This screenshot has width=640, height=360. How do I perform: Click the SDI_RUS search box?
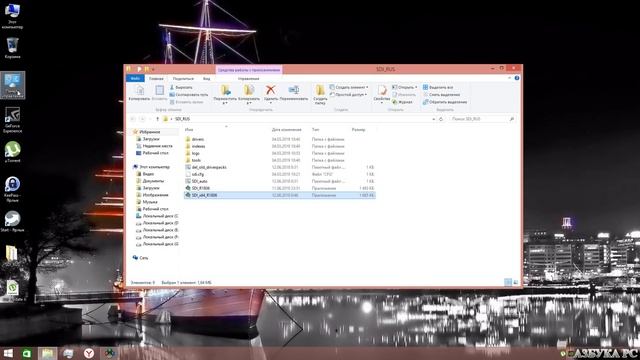point(482,119)
